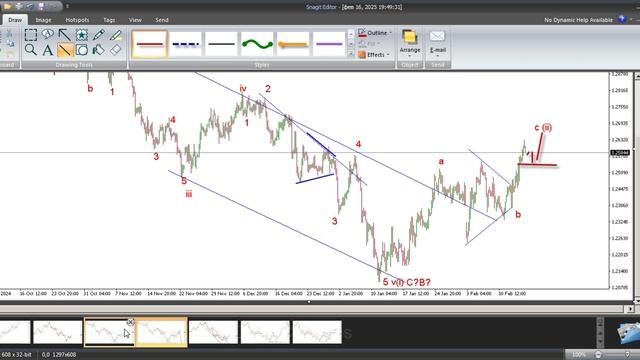
Task: Click the orange Effects icon
Action: tap(362, 54)
